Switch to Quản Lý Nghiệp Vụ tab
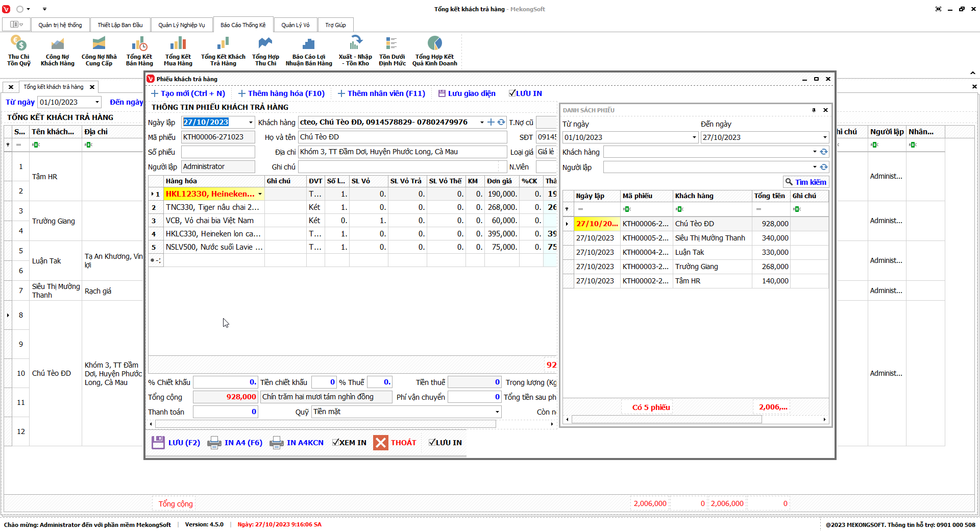This screenshot has width=980, height=531. click(181, 25)
